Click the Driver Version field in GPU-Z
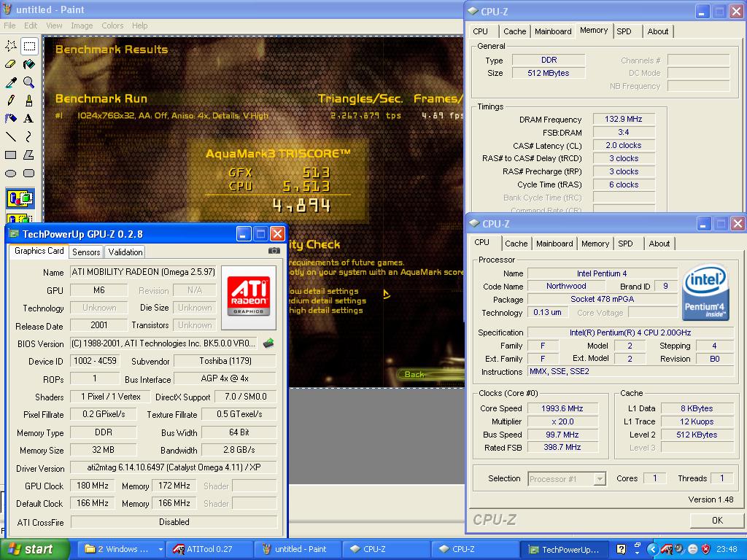The height and width of the screenshot is (560, 747). [174, 467]
